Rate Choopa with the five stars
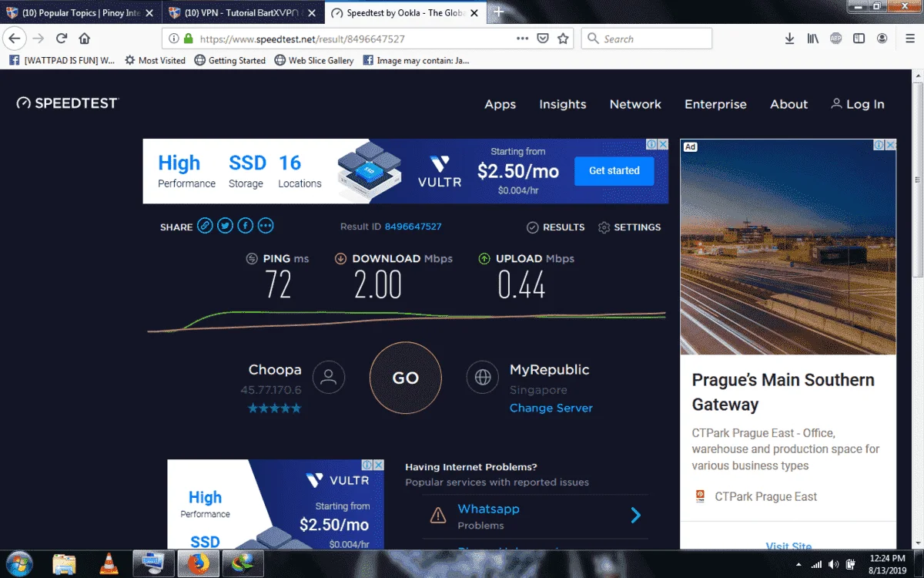Image resolution: width=924 pixels, height=578 pixels. (274, 408)
